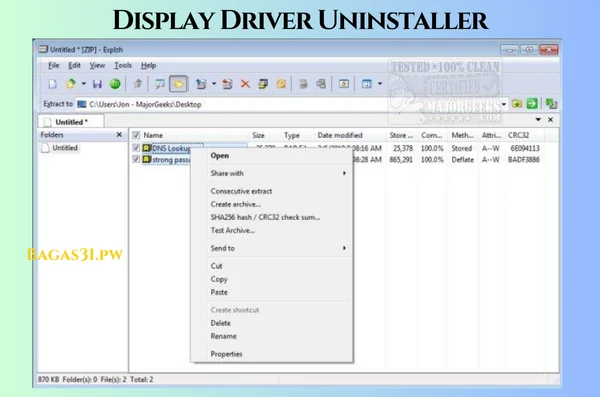Click the yellow browse folder icon beside the path
Screen dimensions: 600x397
pos(517,104)
